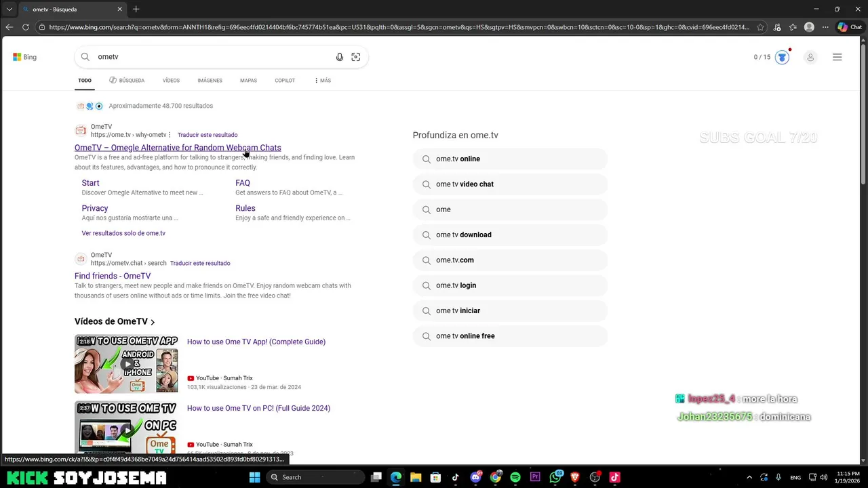The width and height of the screenshot is (868, 488).
Task: Open Find friends - OmeTV result
Action: [113, 276]
